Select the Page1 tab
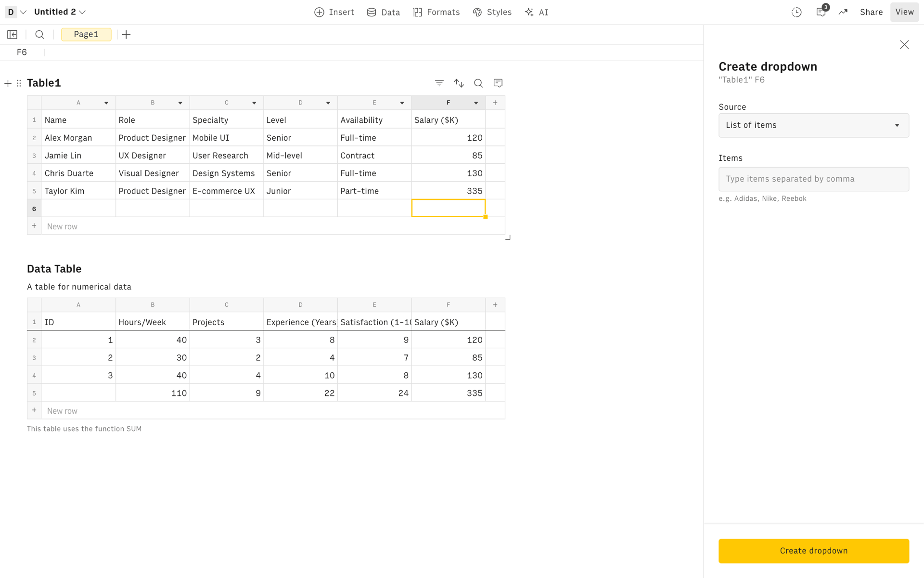This screenshot has height=578, width=924. [x=86, y=34]
